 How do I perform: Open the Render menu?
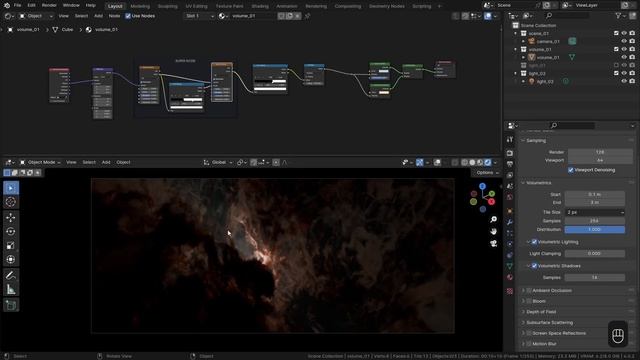pyautogui.click(x=49, y=6)
